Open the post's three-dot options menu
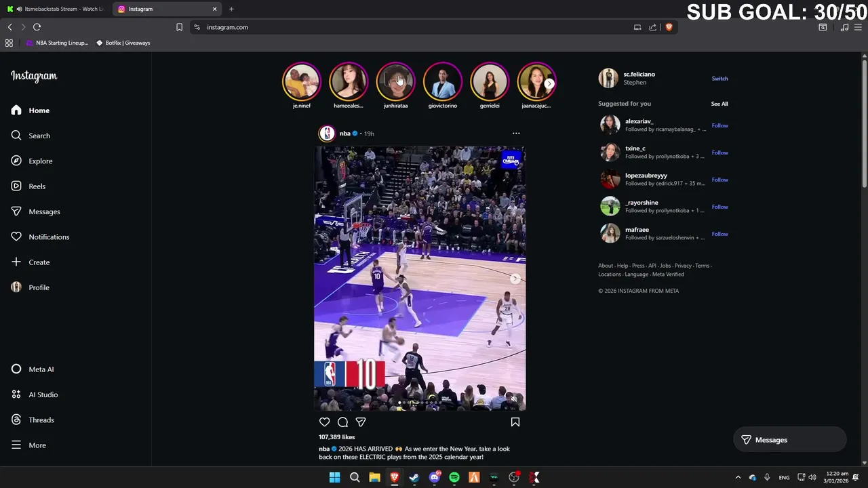This screenshot has width=868, height=488. (516, 134)
